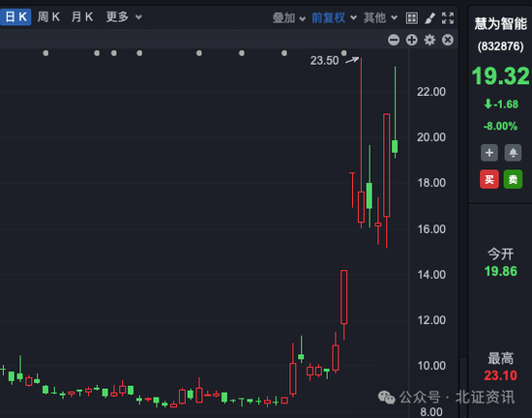Image resolution: width=532 pixels, height=418 pixels.
Task: Click stock code (832876)
Action: (x=500, y=46)
